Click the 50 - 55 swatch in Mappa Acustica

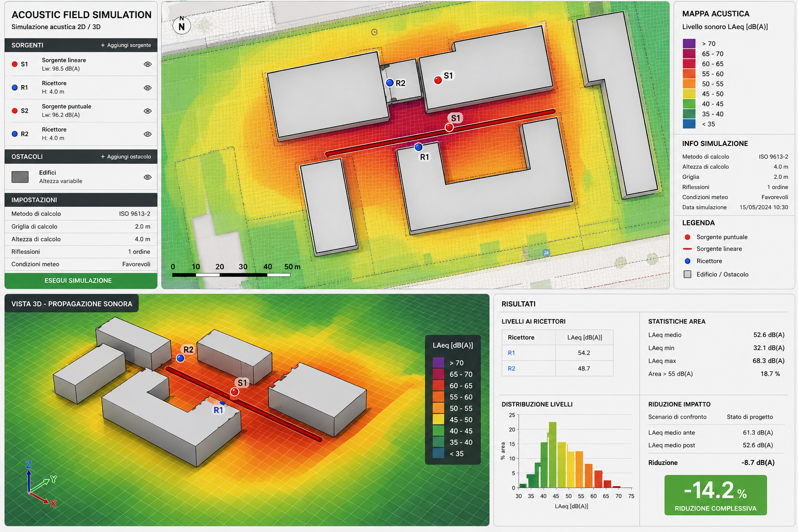689,84
